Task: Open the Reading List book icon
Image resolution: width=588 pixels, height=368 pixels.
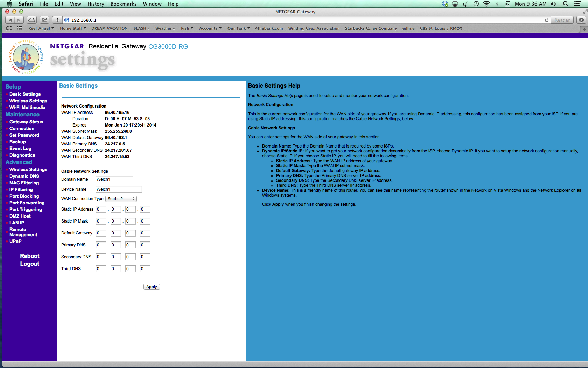Action: click(9, 28)
